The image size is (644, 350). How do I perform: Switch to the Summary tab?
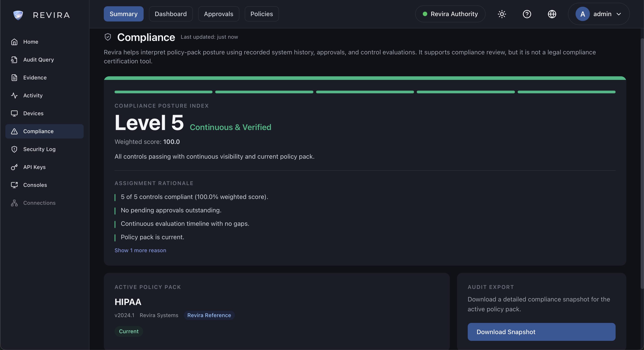point(123,14)
